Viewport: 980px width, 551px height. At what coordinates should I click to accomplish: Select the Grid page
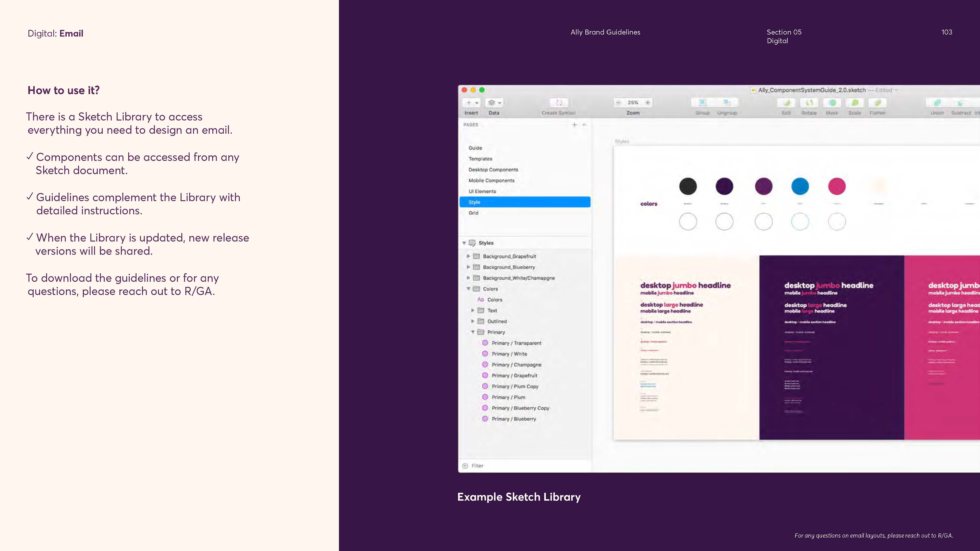[x=473, y=213]
